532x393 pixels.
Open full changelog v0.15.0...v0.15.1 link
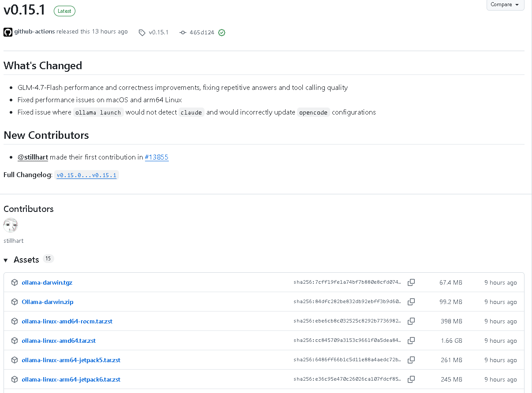(86, 175)
